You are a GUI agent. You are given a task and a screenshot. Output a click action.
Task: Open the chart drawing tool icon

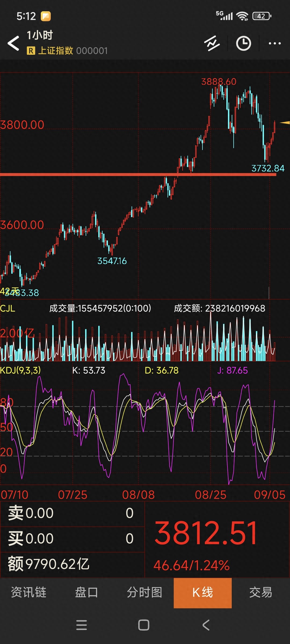pyautogui.click(x=212, y=43)
